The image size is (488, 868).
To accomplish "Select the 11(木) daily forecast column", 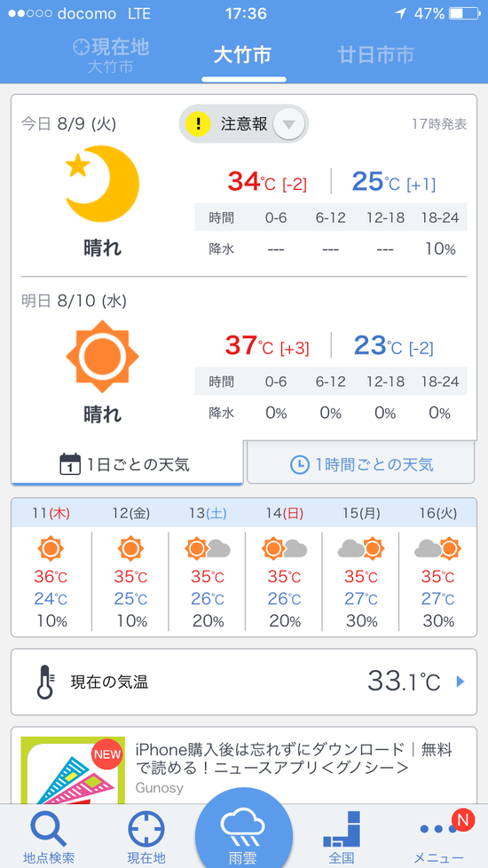I will [x=51, y=569].
